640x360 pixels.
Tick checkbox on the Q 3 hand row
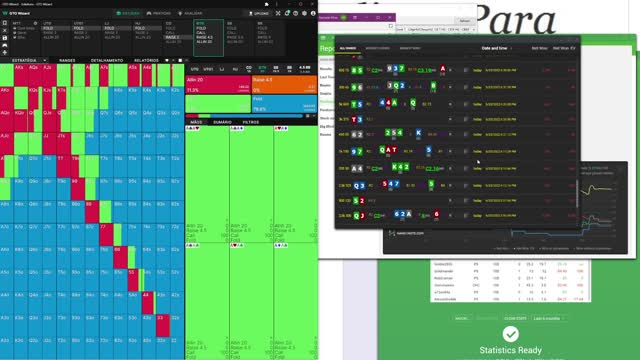coord(466,185)
